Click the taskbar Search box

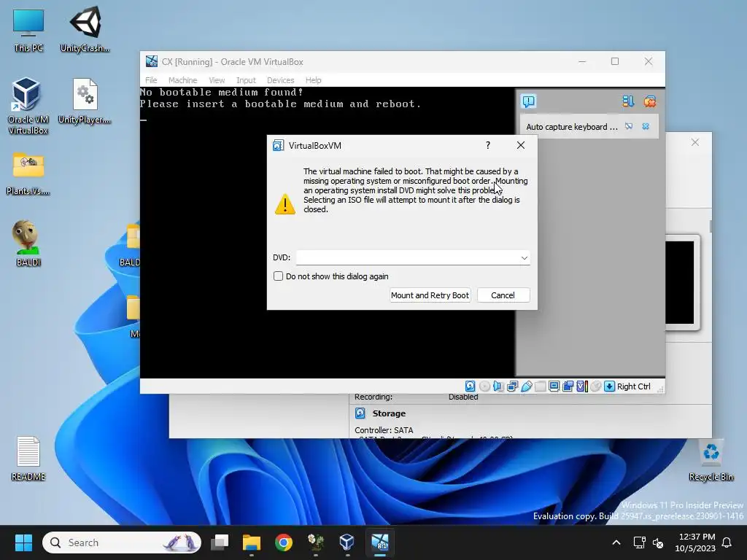[x=122, y=542]
